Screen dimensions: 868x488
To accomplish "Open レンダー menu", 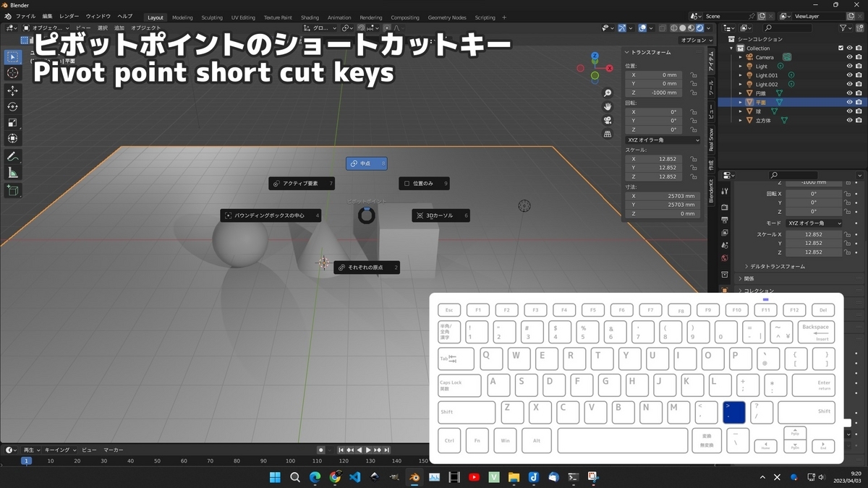I will [x=69, y=16].
